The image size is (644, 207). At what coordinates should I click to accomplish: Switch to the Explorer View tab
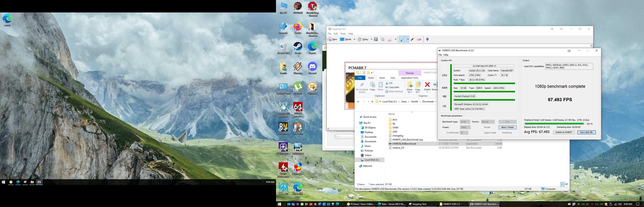[x=393, y=78]
